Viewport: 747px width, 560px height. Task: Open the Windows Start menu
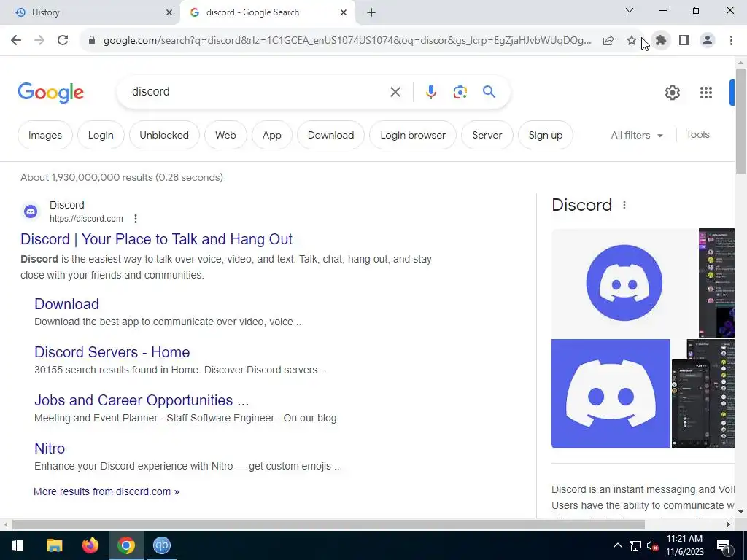(x=18, y=545)
